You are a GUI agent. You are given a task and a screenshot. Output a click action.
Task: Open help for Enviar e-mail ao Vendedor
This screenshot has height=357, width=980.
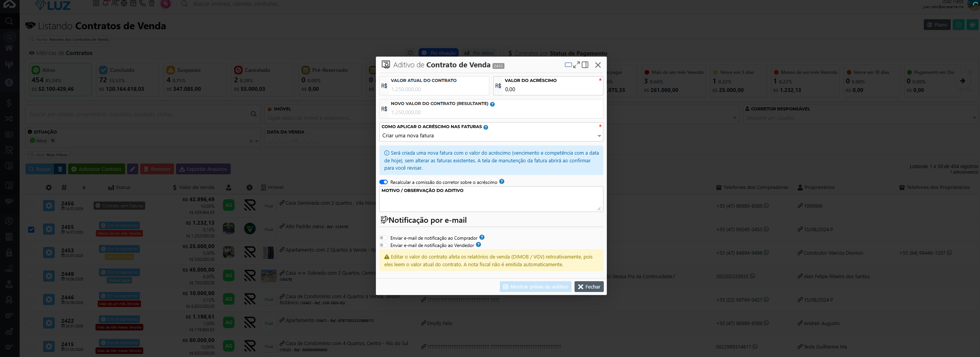point(478,245)
